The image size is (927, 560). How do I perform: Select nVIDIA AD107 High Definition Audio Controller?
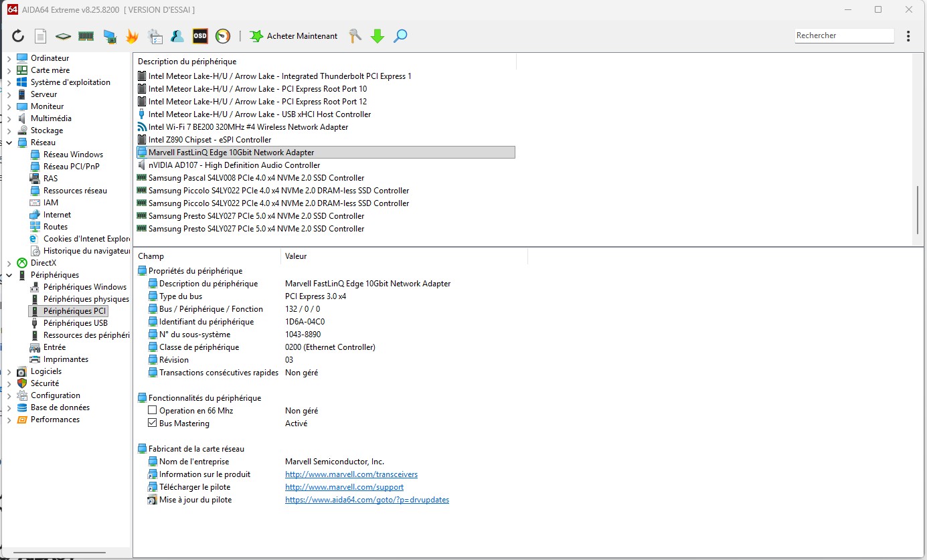coord(234,165)
